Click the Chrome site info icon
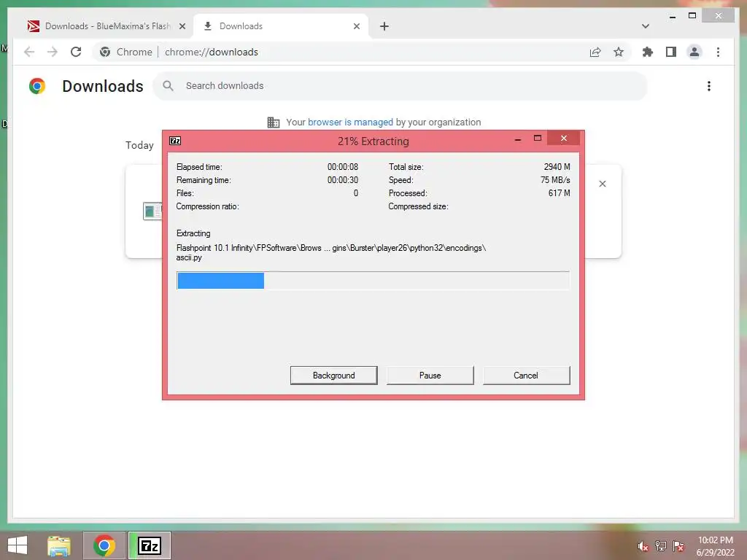Screen dimensions: 747x560 click(105, 52)
